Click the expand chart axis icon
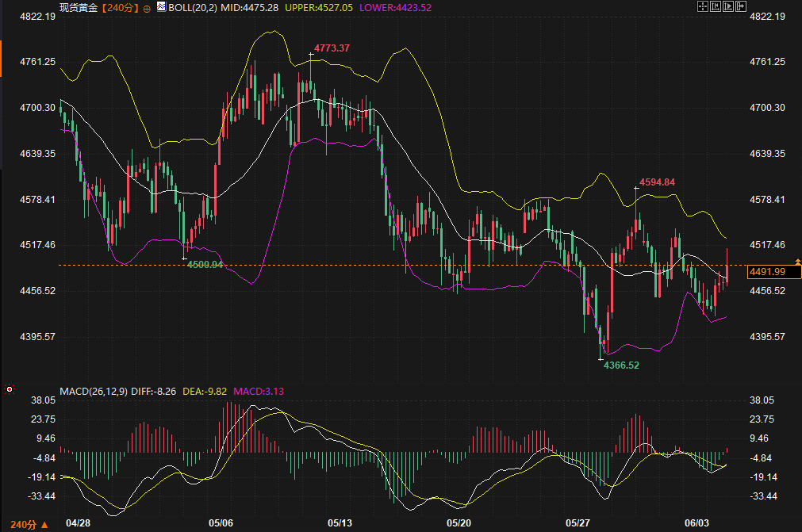Image resolution: width=802 pixels, height=532 pixels. [x=728, y=6]
